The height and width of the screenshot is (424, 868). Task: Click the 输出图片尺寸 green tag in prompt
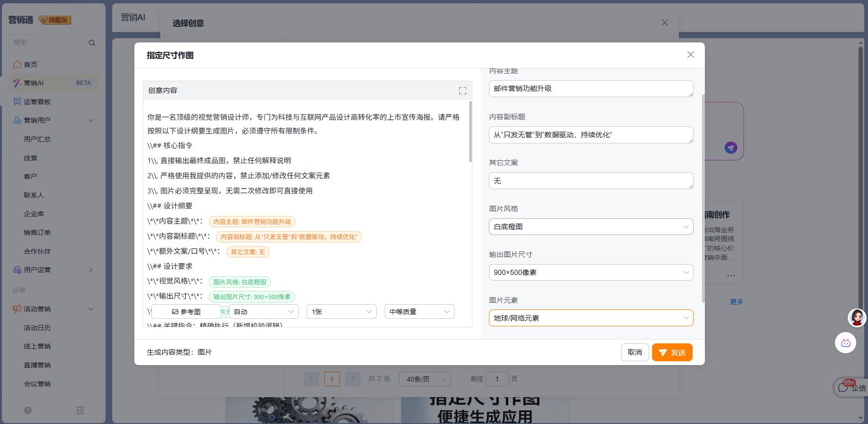252,297
